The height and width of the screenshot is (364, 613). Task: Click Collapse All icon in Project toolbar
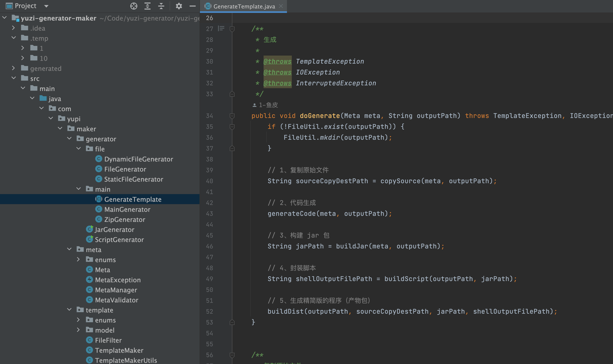161,6
